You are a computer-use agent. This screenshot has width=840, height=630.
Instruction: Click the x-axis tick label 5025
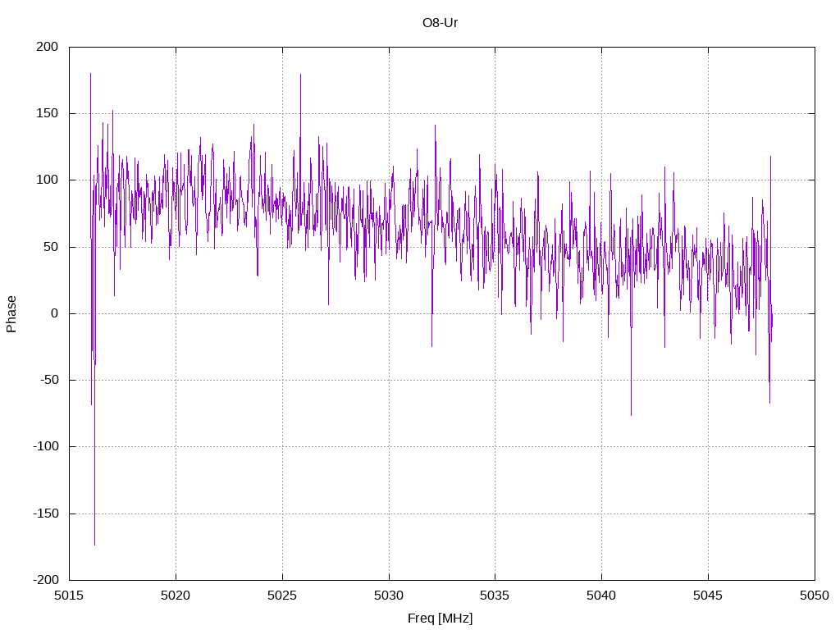point(282,596)
